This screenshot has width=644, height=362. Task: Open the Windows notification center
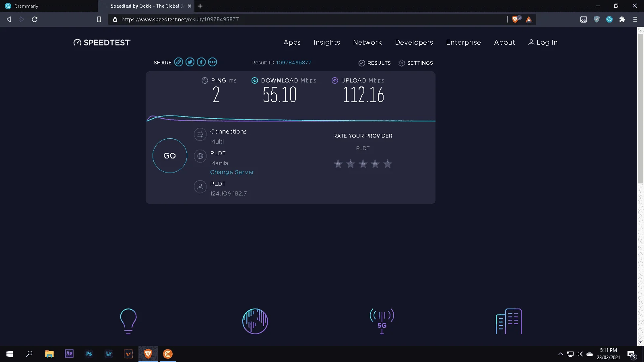point(631,354)
